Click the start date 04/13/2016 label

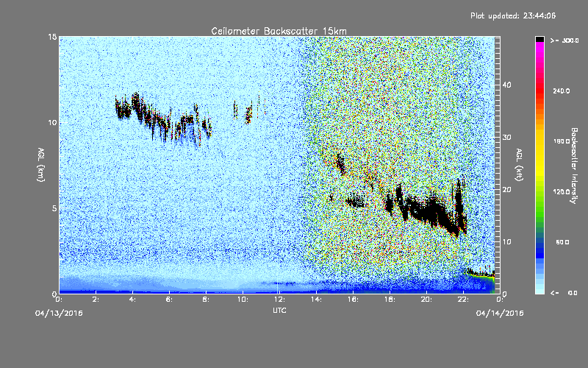point(59,314)
